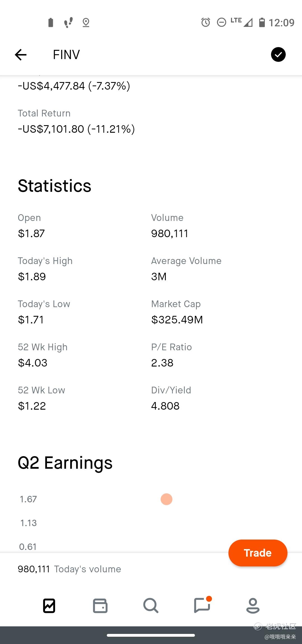Tap the orange dot on earnings chart
This screenshot has height=644, width=302.
tap(166, 499)
